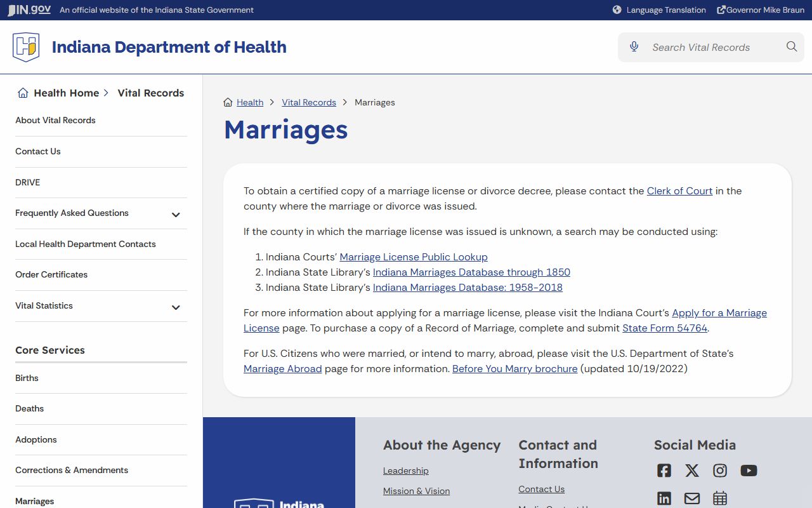
Task: Open State Form 54764 link
Action: point(665,328)
